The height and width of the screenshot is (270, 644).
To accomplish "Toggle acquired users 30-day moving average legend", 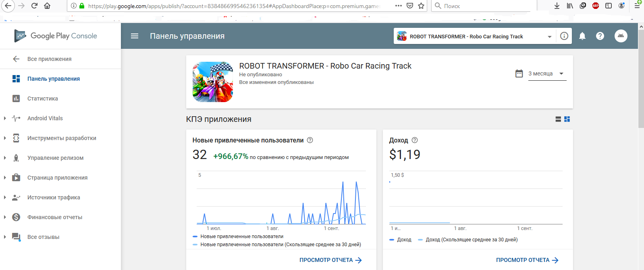I will 277,245.
